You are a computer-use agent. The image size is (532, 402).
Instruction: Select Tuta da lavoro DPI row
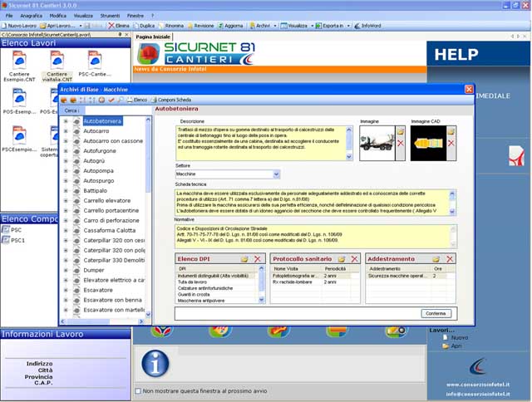coord(217,282)
